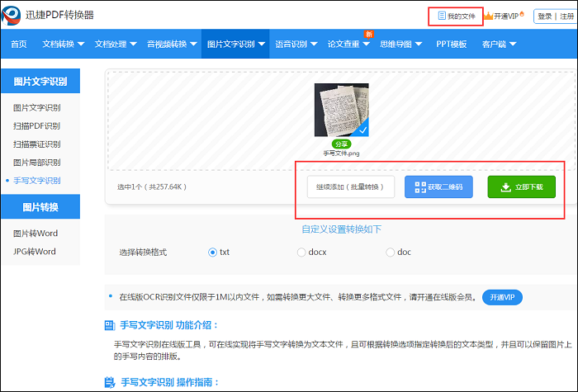The image size is (578, 392).
Task: Click 继续添加（批量转换）button
Action: 351,187
